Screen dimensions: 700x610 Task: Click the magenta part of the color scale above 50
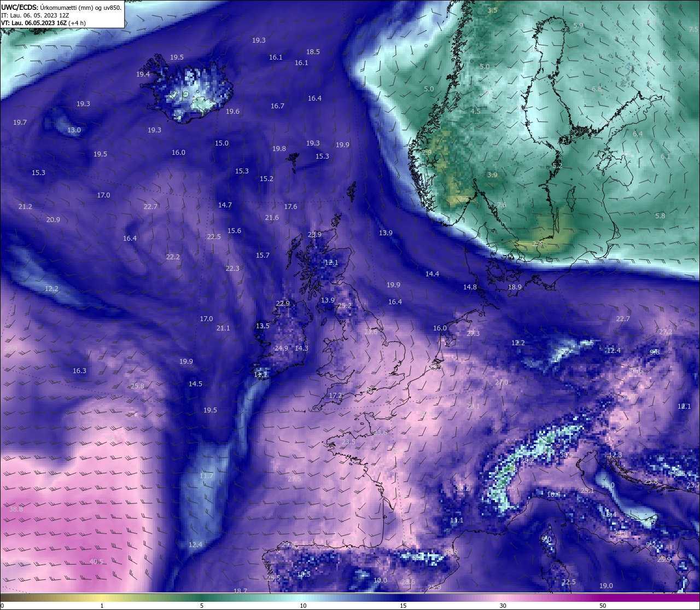[x=603, y=597]
